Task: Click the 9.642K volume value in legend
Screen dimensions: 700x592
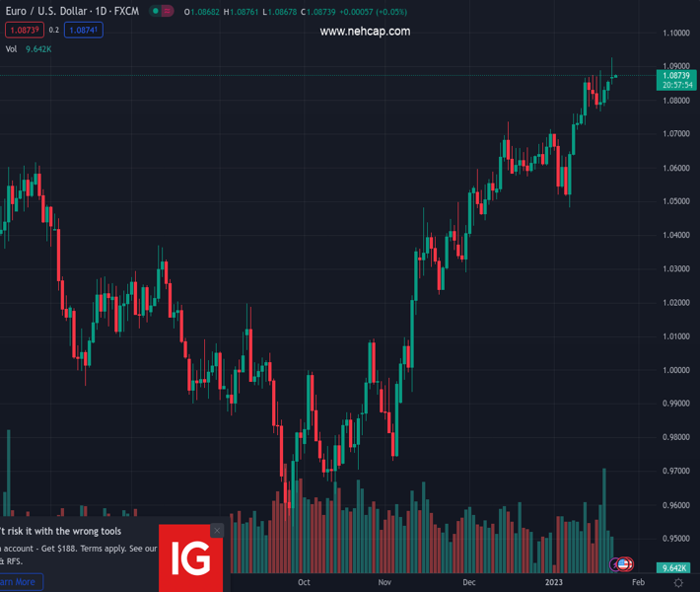Action: 38,48
